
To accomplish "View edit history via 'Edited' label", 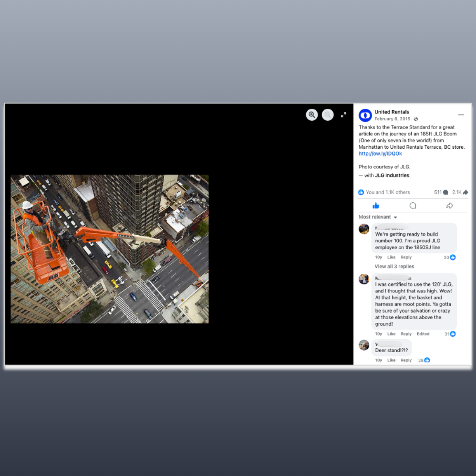I will click(423, 334).
